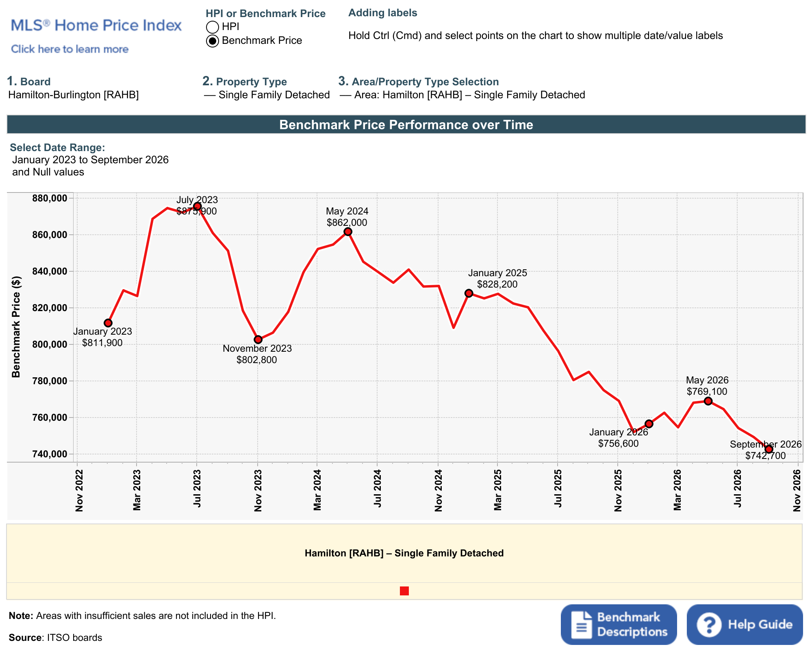
Task: Click the January 2025 data point marker
Action: [469, 293]
